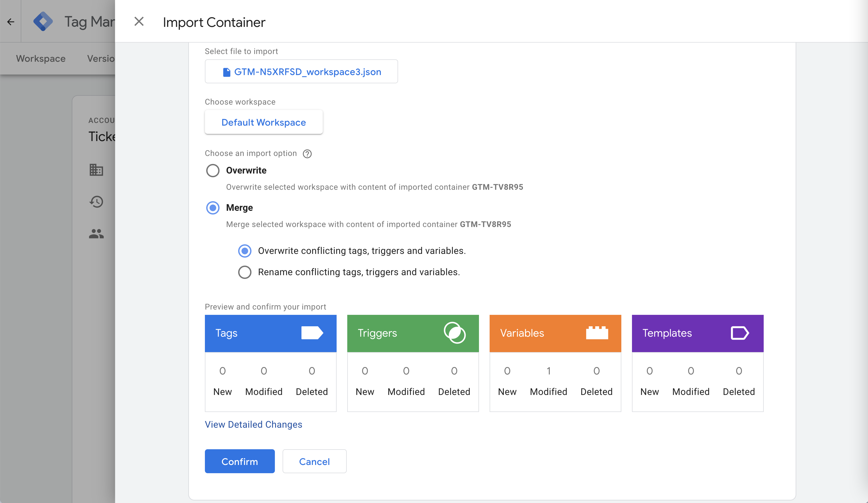Click the 'Tag Manager' product name
This screenshot has width=868, height=503.
[x=90, y=22]
